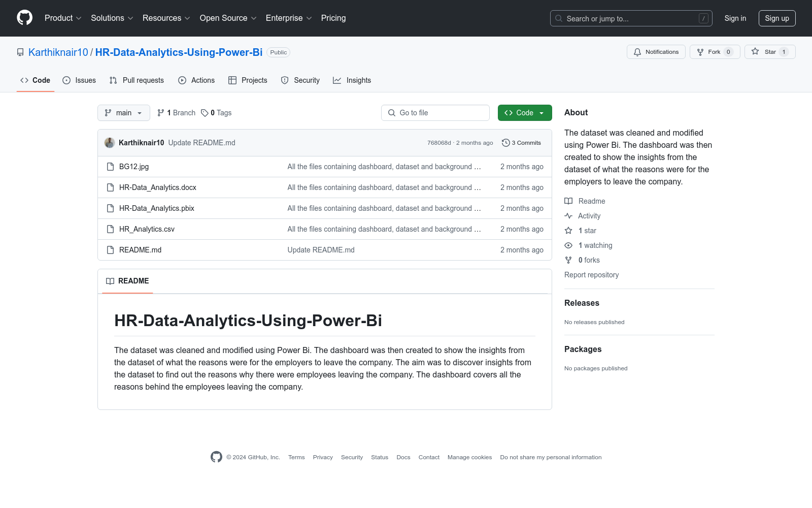Expand the Enterprise menu

(x=289, y=18)
